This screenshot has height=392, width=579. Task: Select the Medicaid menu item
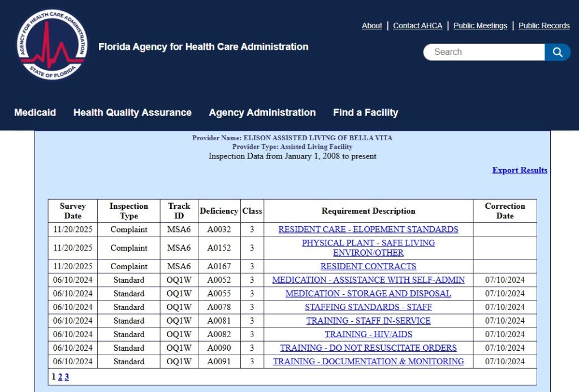coord(35,113)
